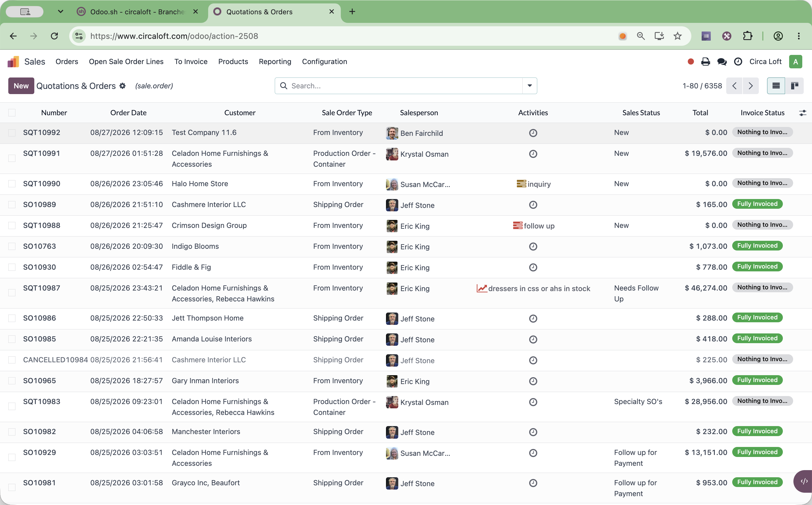The height and width of the screenshot is (505, 812).
Task: Bookmark page with star icon
Action: pos(677,36)
